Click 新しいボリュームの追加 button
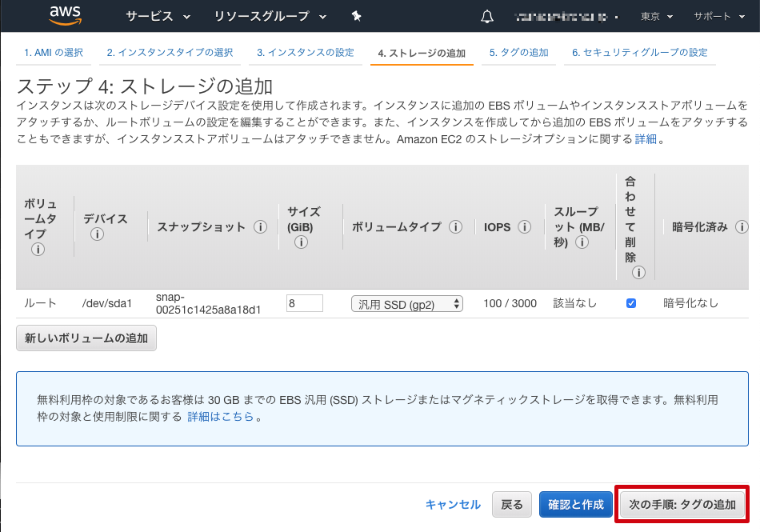 (86, 338)
